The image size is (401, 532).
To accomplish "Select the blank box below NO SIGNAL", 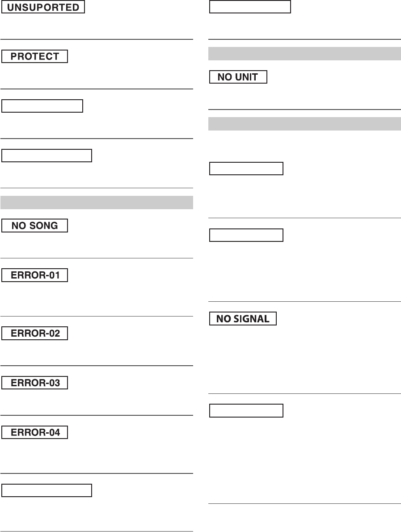I will 246,411.
